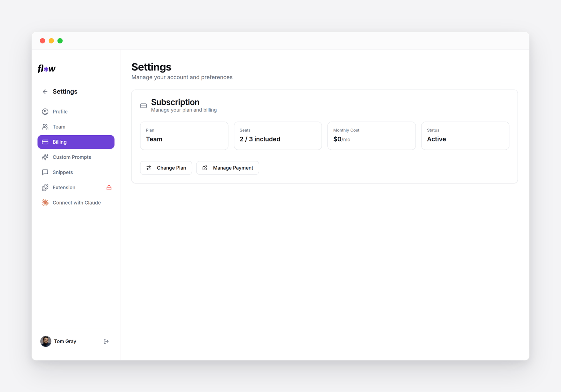Image resolution: width=561 pixels, height=392 pixels.
Task: Click the main Settings page heading
Action: pyautogui.click(x=151, y=67)
